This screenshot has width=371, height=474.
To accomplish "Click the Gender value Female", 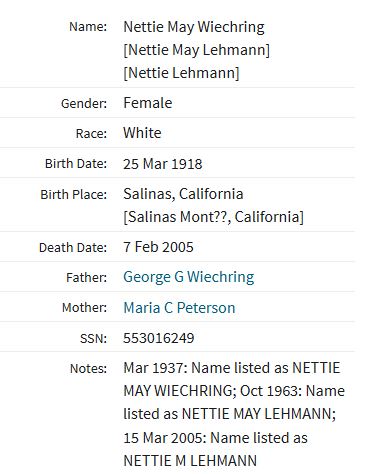I will click(148, 103).
